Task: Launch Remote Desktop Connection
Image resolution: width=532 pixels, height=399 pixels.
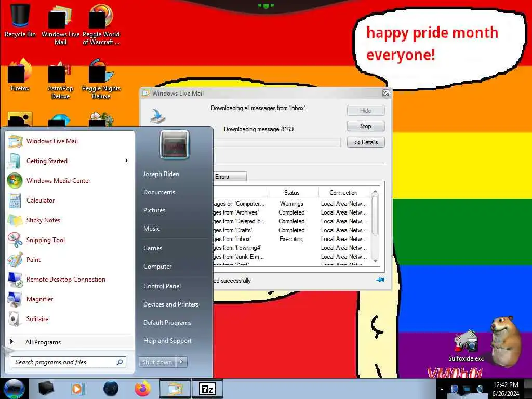Action: click(70, 279)
